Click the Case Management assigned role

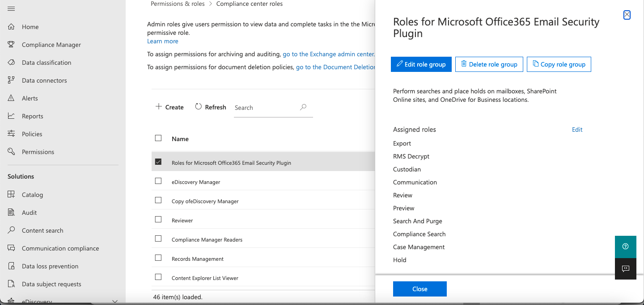(419, 247)
